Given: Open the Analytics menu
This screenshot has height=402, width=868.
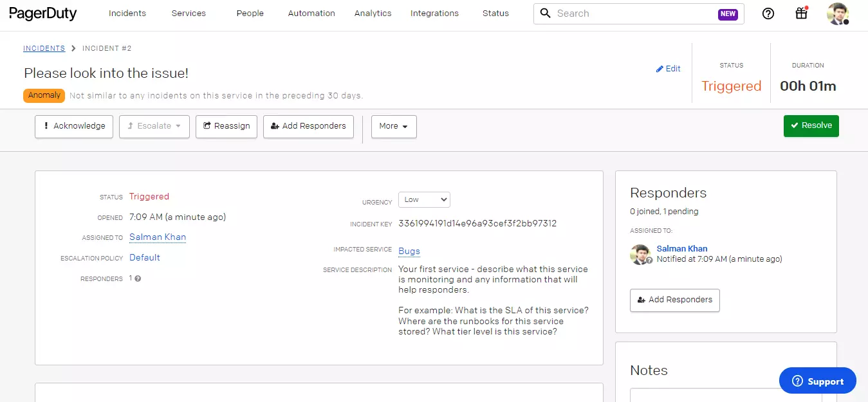Looking at the screenshot, I should pyautogui.click(x=373, y=14).
